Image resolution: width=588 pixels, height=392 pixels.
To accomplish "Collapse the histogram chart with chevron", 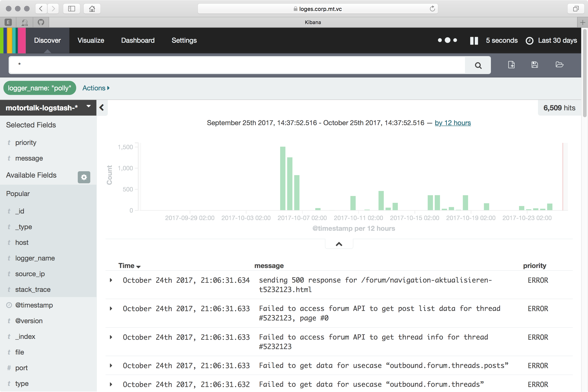I will pyautogui.click(x=339, y=244).
